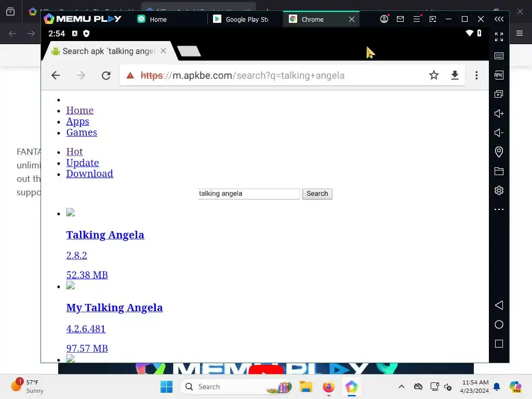
Task: Click 52.38 MB size link
Action: click(x=87, y=275)
